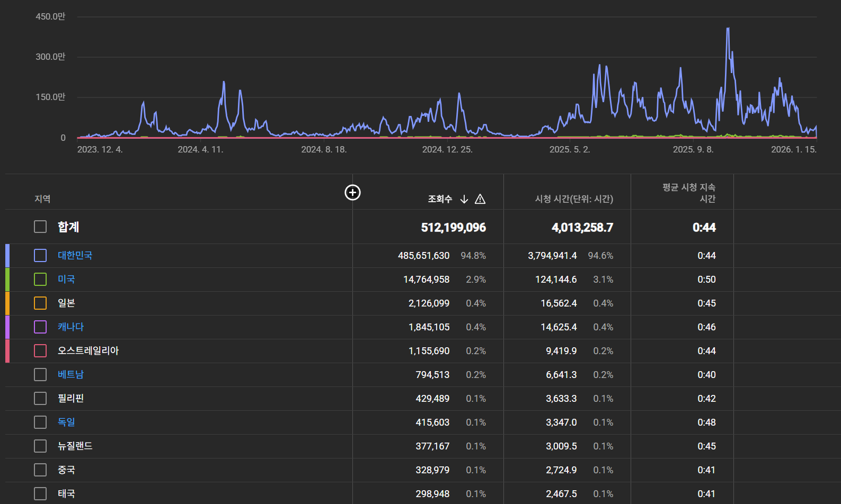Viewport: 841px width, 504px height.
Task: Open the 대한민국 region link
Action: [x=75, y=256]
